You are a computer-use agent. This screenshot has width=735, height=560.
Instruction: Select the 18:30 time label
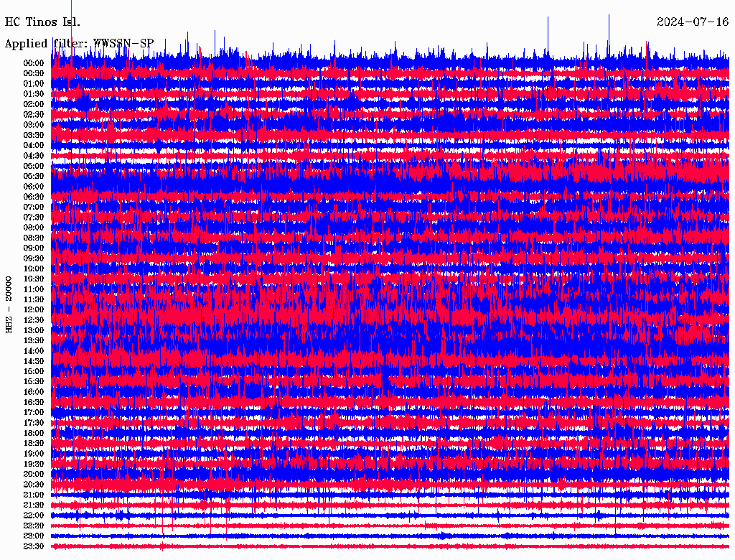point(34,443)
